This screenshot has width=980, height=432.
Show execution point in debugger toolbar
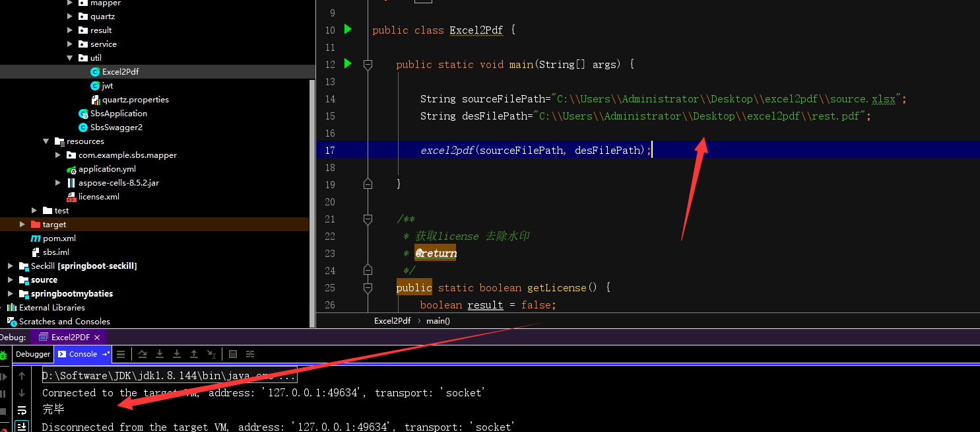[x=121, y=354]
